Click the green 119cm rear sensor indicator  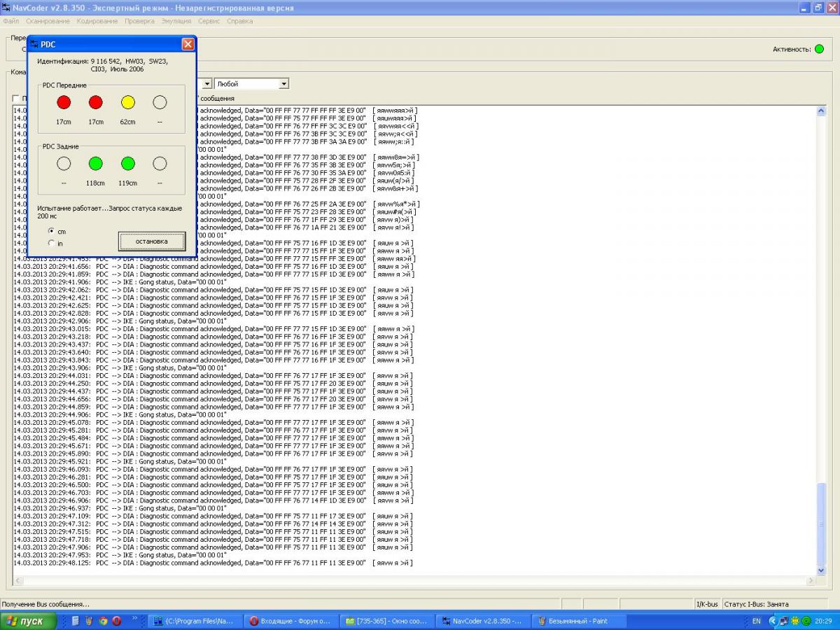(127, 164)
